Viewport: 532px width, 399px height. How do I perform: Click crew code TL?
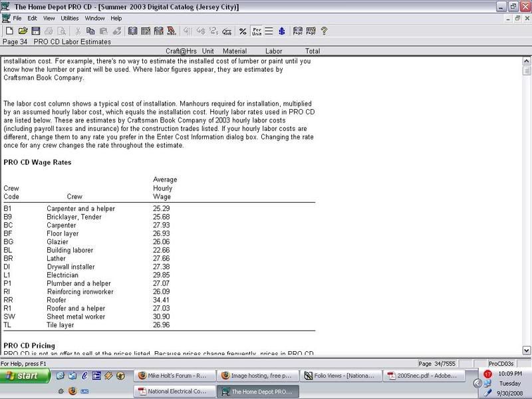tap(7, 325)
